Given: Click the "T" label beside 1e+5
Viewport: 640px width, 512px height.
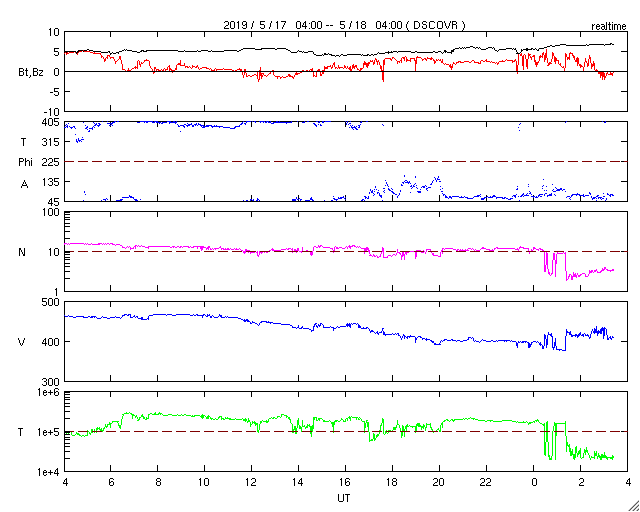Looking at the screenshot, I should coord(20,432).
